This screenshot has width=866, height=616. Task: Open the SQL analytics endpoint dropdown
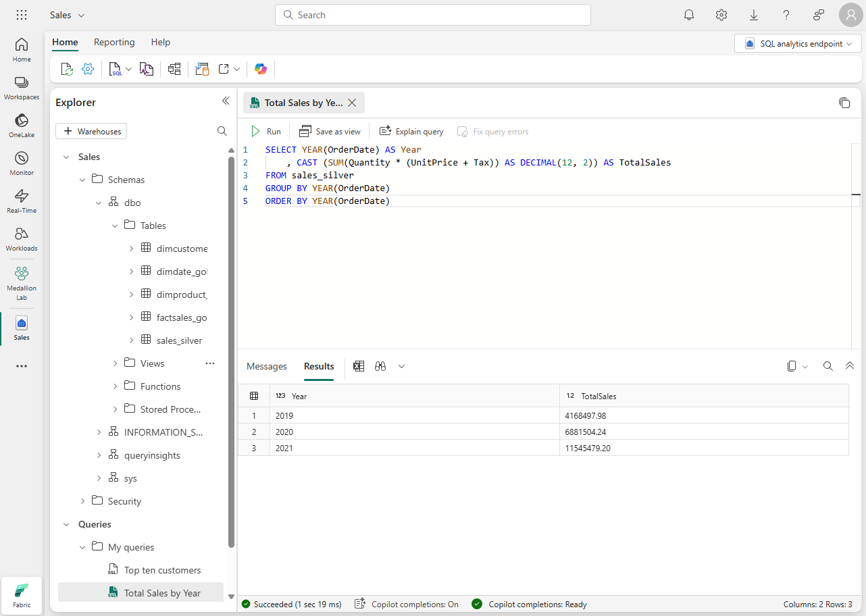click(x=797, y=43)
